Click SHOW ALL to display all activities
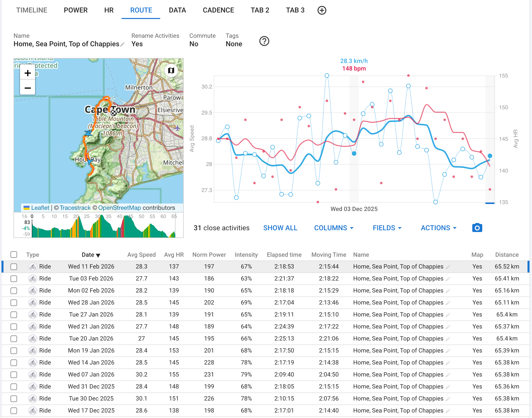532x418 pixels. click(280, 228)
